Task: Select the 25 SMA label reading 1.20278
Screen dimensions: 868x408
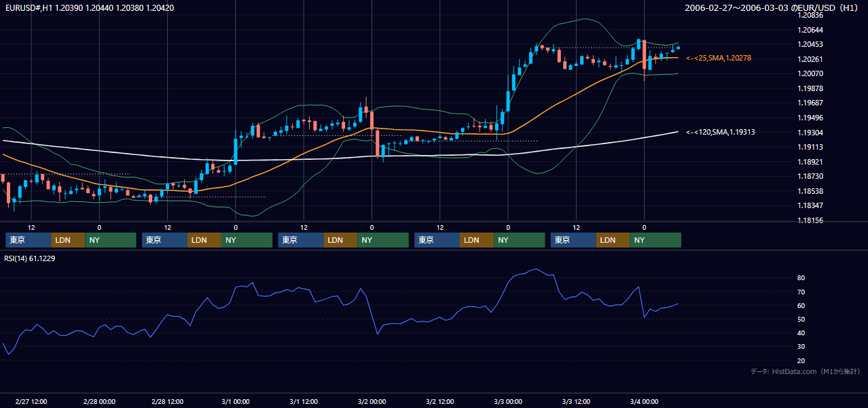Action: [x=719, y=58]
